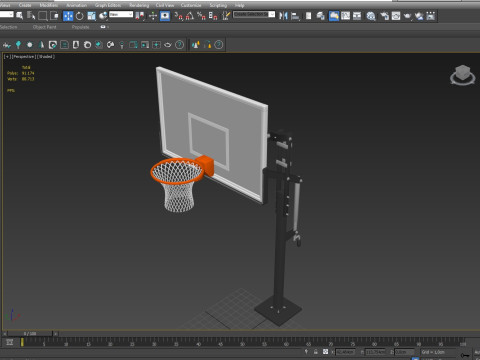Open the Material Editor icon
This screenshot has width=480, height=360.
click(x=371, y=16)
